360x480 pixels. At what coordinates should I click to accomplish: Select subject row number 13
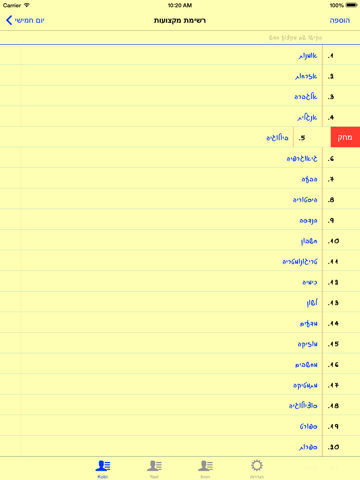pos(180,302)
